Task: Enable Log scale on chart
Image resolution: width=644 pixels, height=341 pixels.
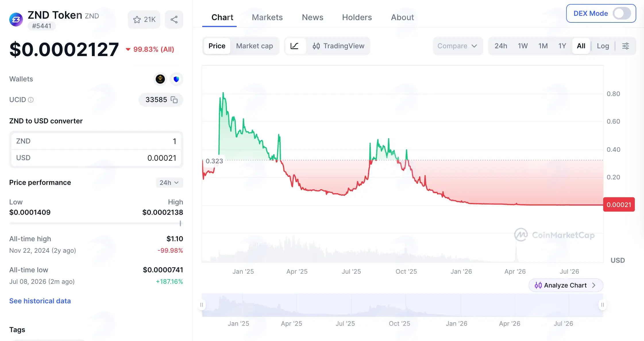Action: pos(603,46)
